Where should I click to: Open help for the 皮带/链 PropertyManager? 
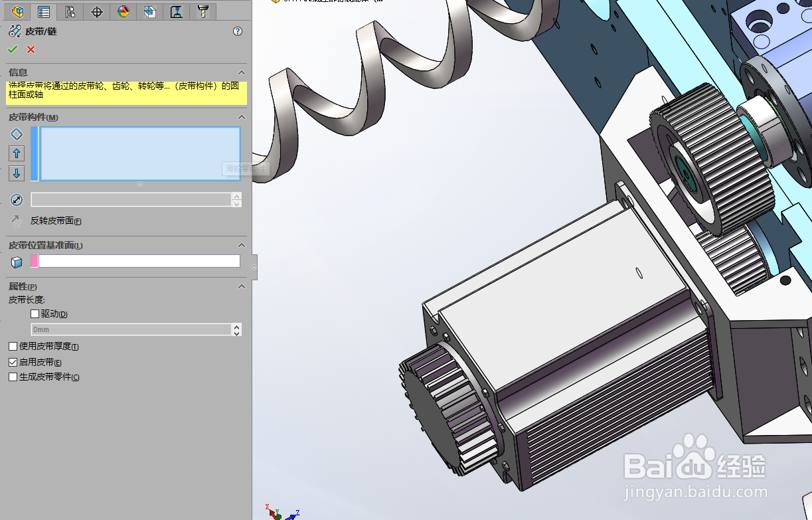[237, 31]
